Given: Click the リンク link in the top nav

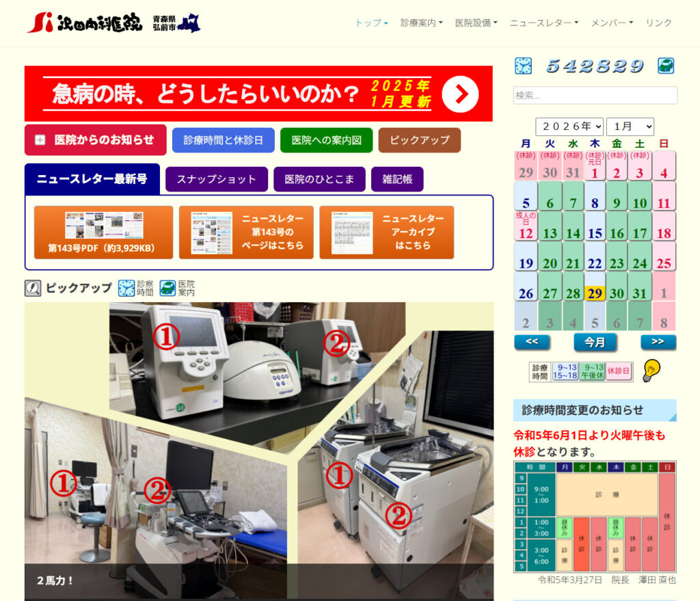Looking at the screenshot, I should (658, 23).
